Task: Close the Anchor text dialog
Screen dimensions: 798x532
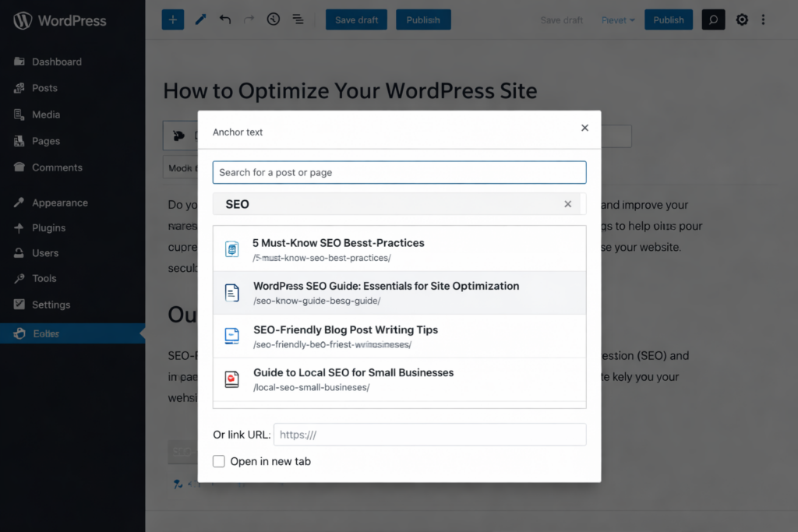Action: (584, 128)
